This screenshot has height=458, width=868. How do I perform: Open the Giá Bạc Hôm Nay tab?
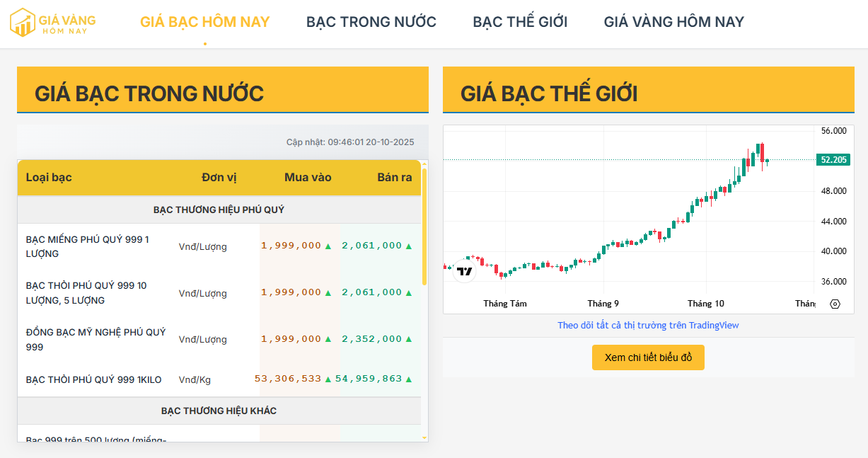pyautogui.click(x=204, y=22)
